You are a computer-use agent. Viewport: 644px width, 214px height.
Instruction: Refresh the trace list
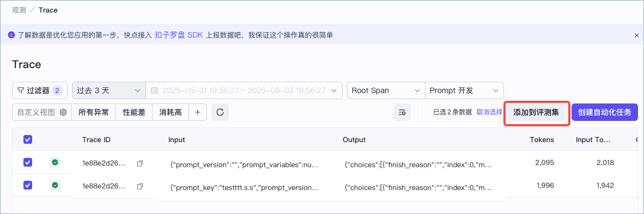click(220, 112)
